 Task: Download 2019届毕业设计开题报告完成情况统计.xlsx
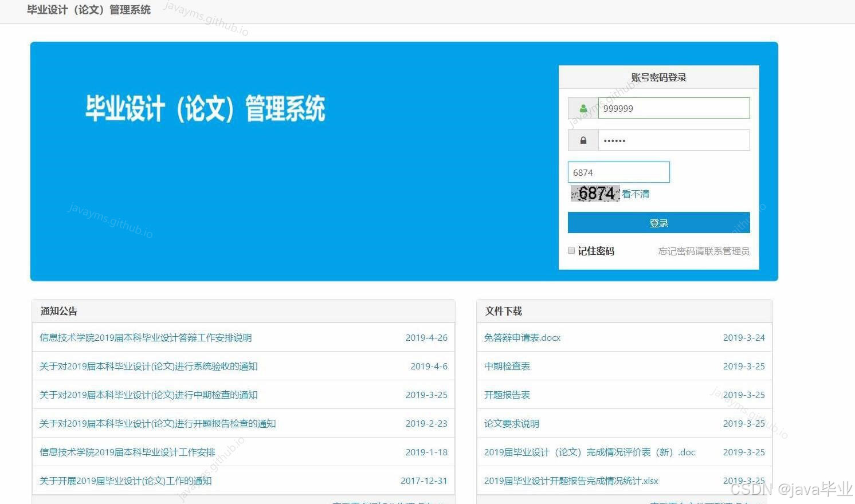pyautogui.click(x=571, y=481)
